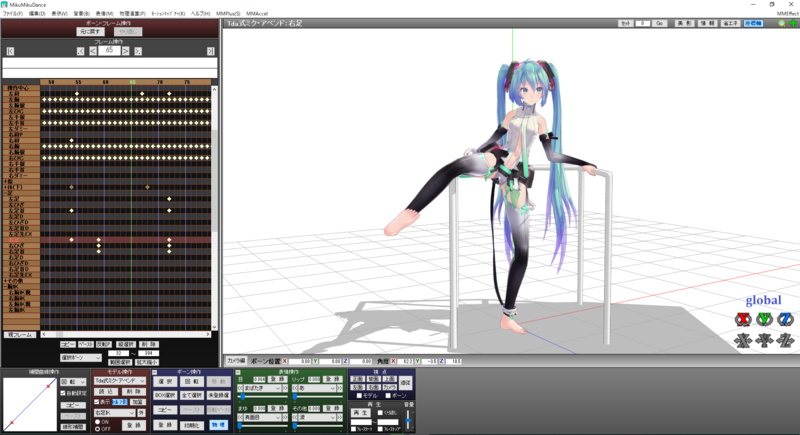Click the green move cross icon in the viewport header
The height and width of the screenshot is (435, 800).
(793, 23)
